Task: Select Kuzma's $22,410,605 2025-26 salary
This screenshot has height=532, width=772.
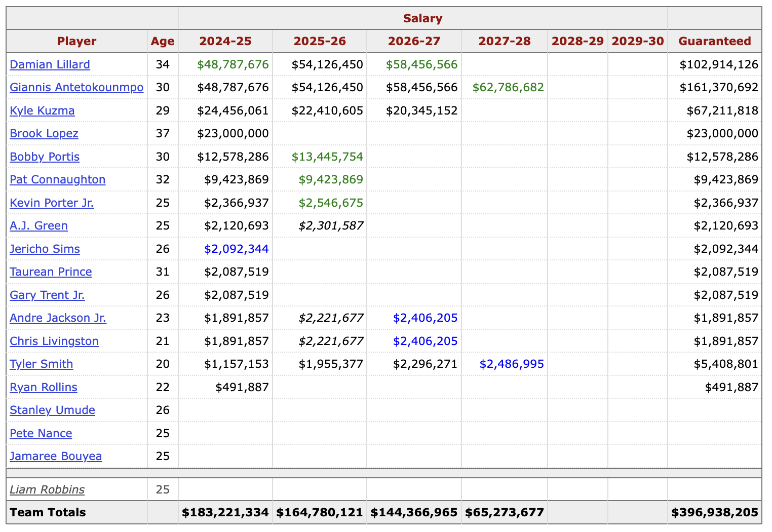Action: [327, 110]
